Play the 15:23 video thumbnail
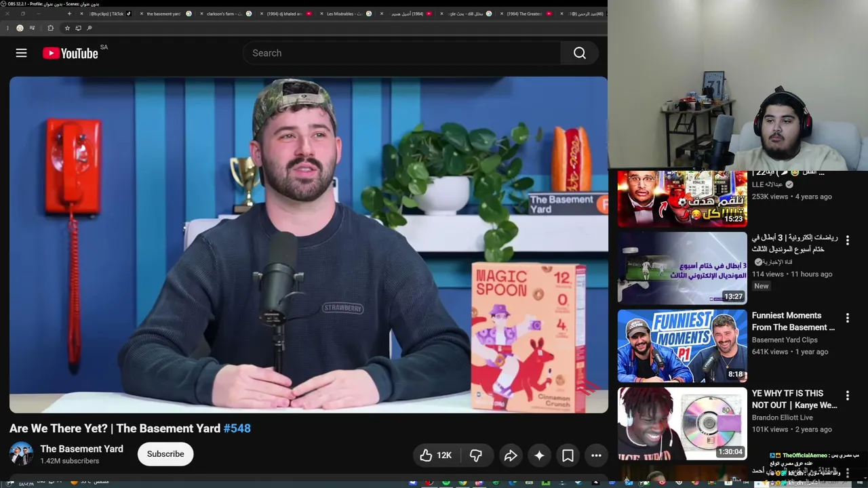This screenshot has height=488, width=868. [682, 199]
